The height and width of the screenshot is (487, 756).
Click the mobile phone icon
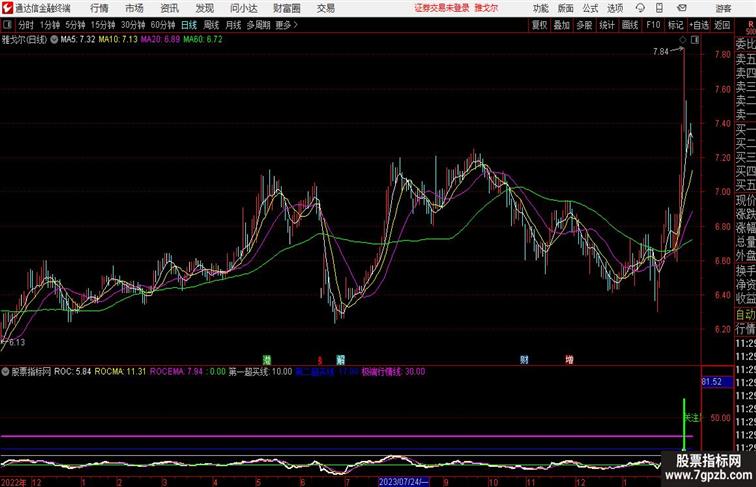point(659,8)
